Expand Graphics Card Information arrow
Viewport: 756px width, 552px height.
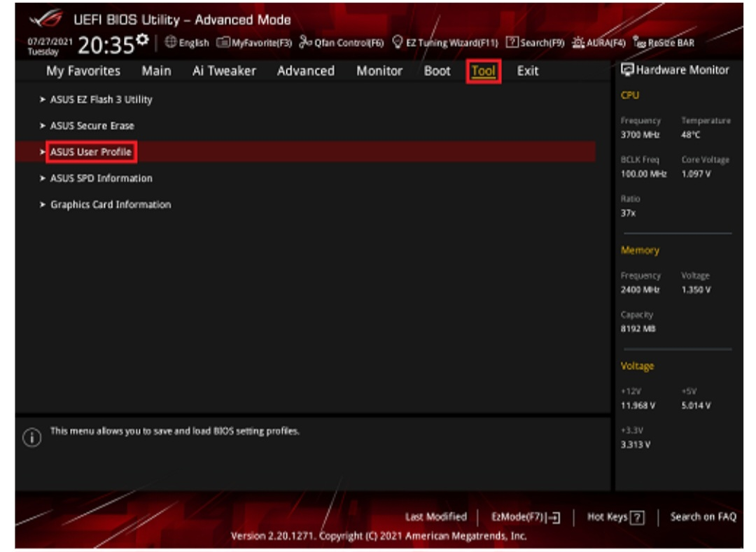tap(43, 204)
